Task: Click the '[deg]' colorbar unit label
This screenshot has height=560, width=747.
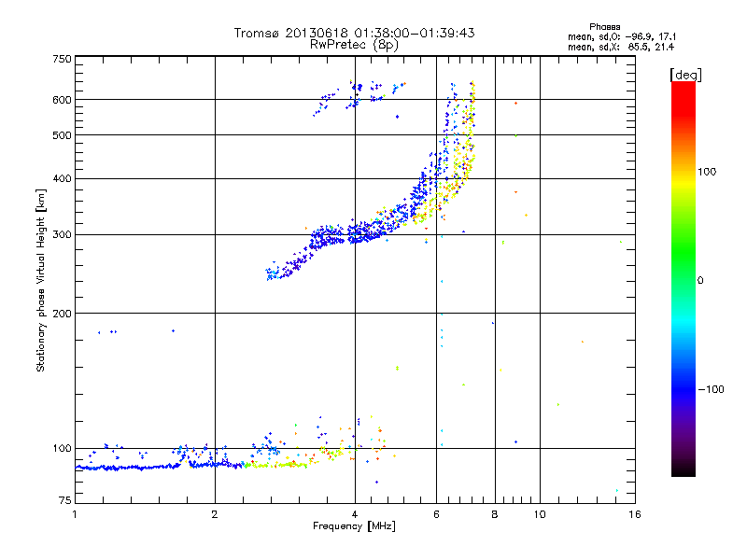Action: [685, 75]
